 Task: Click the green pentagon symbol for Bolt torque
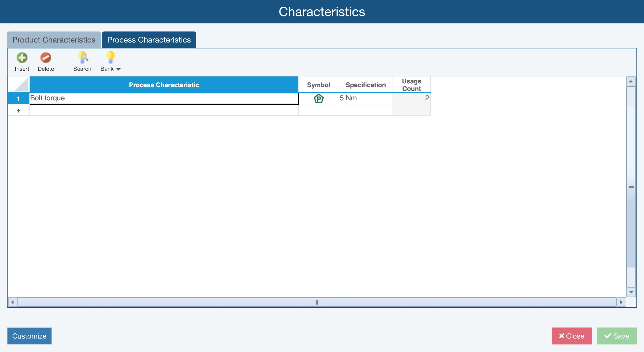click(x=318, y=98)
